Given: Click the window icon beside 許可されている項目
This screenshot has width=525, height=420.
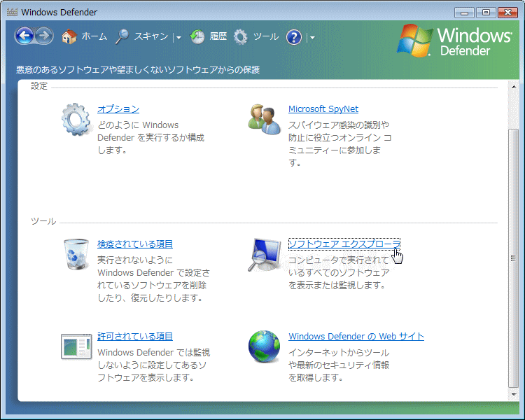Looking at the screenshot, I should (76, 346).
